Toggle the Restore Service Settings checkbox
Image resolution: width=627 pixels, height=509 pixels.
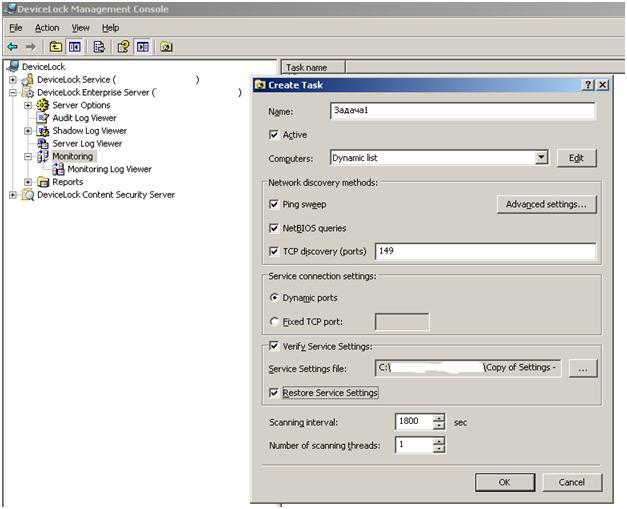pos(274,393)
